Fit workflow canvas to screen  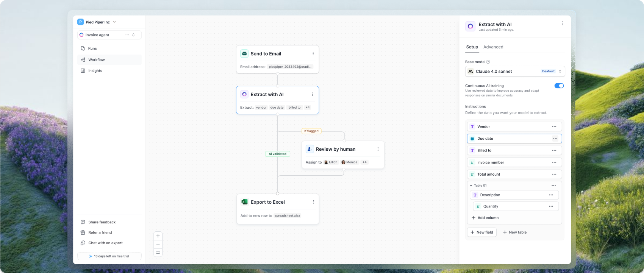tap(158, 253)
